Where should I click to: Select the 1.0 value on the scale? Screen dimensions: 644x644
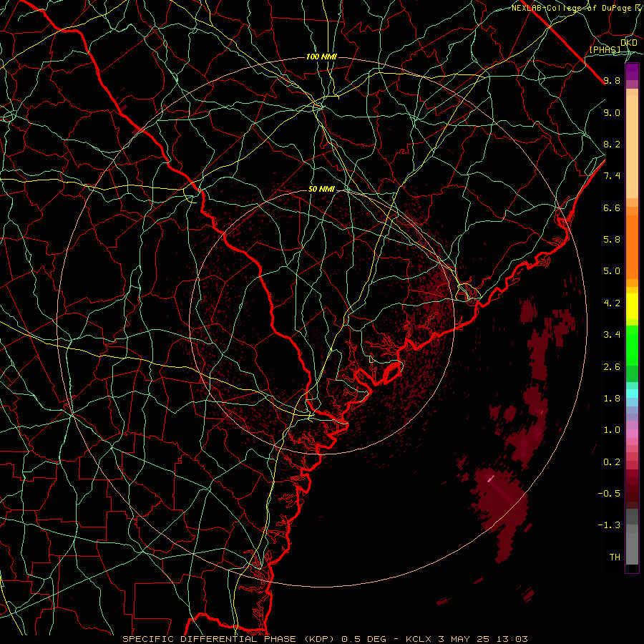pos(612,430)
